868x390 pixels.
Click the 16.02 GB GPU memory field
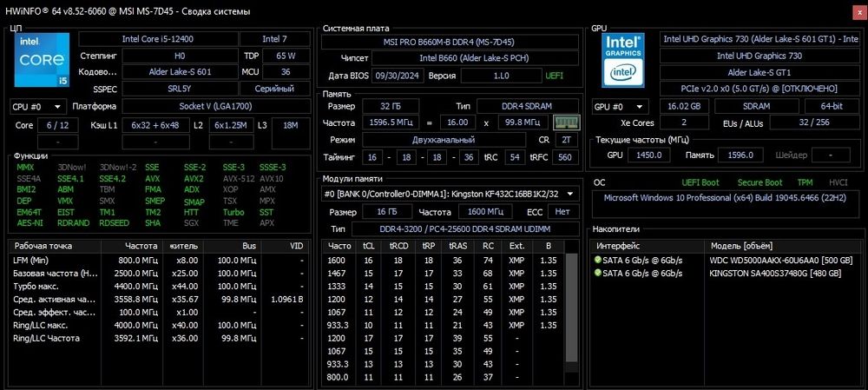(x=685, y=106)
